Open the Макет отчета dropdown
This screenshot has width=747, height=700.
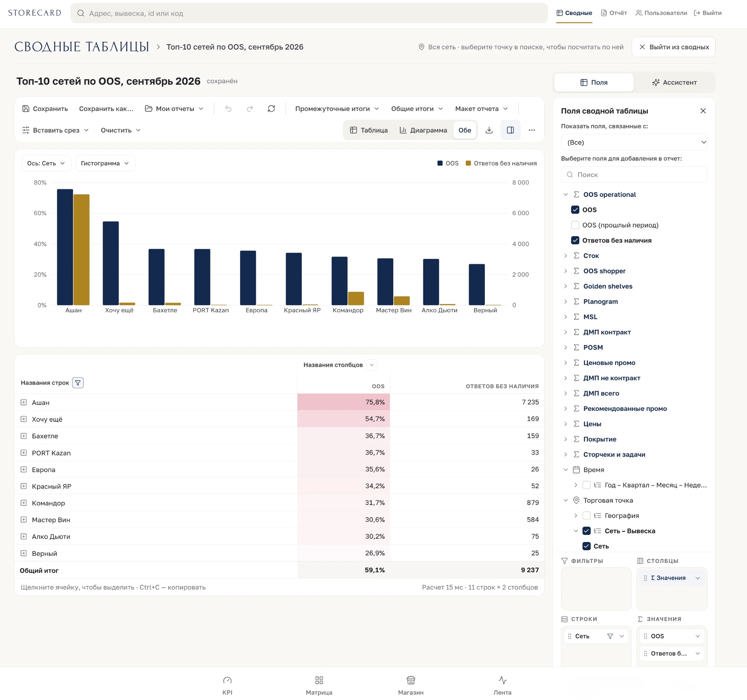tap(481, 109)
